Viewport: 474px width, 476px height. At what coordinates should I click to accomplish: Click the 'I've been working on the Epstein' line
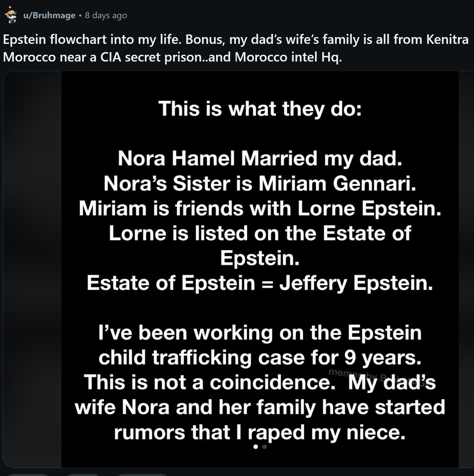coord(260,333)
